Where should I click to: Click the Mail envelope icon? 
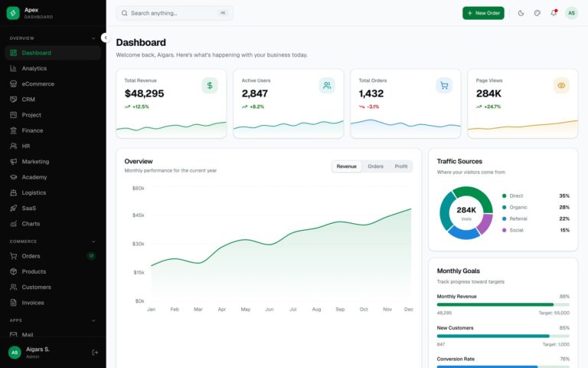[14, 334]
